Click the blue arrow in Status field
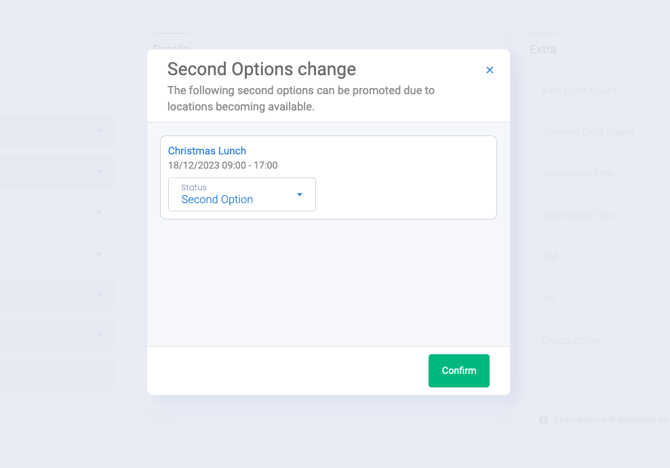This screenshot has width=670, height=468. tap(300, 194)
